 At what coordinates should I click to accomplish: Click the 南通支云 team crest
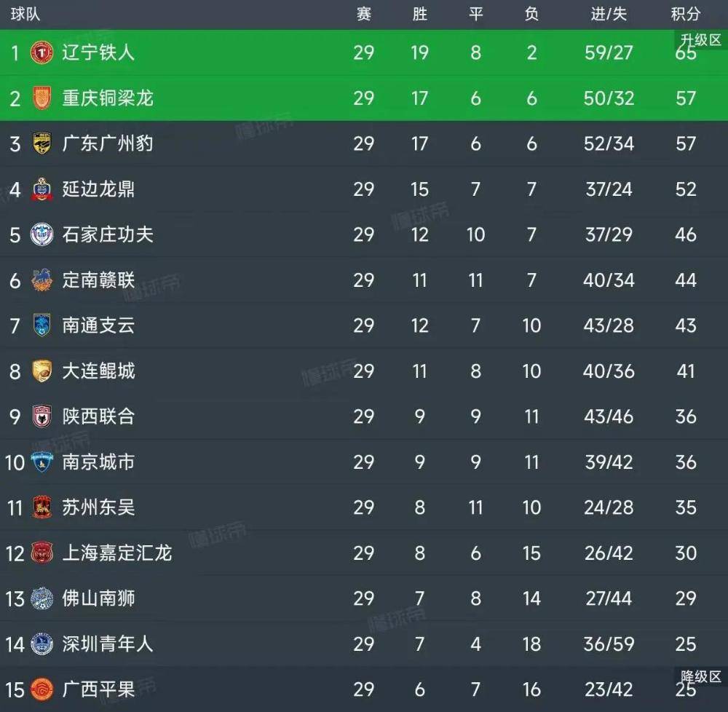point(41,325)
